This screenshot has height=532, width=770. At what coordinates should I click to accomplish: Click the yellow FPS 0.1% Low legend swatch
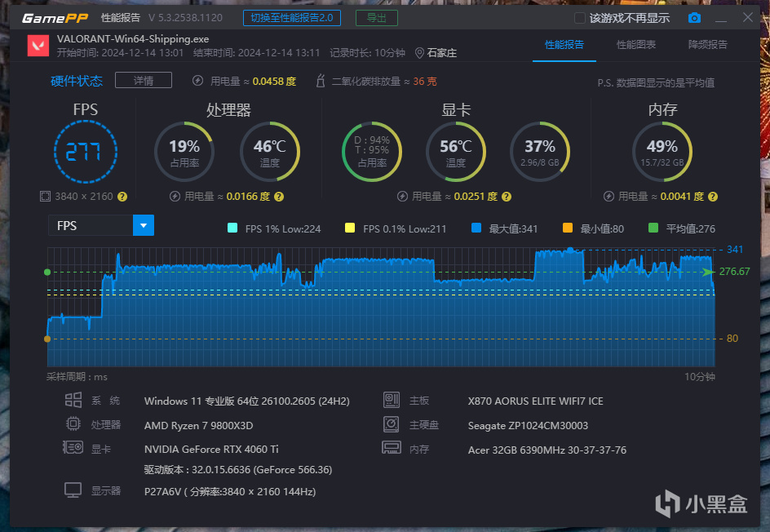pyautogui.click(x=350, y=228)
